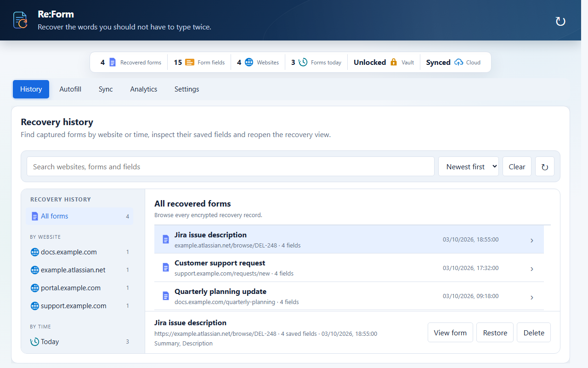This screenshot has height=368, width=588.
Task: Click the Vault padlock icon
Action: click(x=393, y=62)
